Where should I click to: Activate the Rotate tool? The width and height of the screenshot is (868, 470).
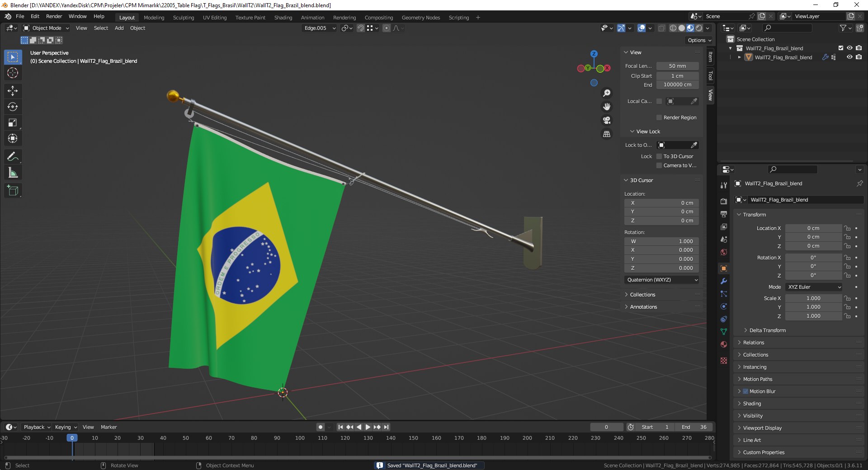click(13, 107)
